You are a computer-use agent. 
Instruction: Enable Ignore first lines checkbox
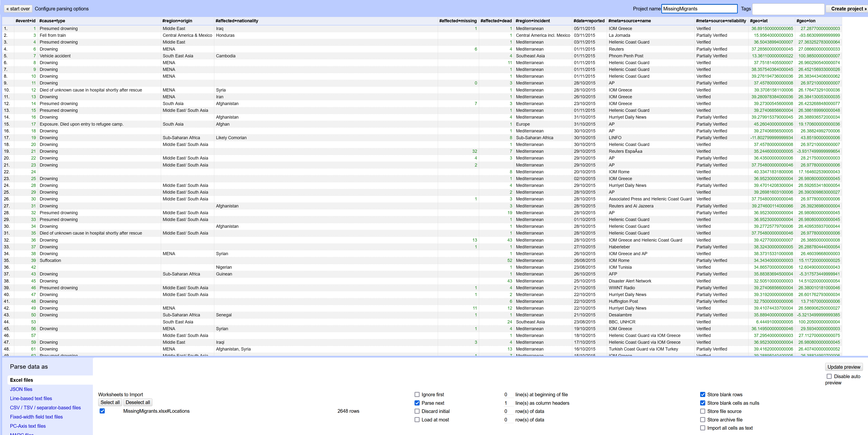(417, 395)
